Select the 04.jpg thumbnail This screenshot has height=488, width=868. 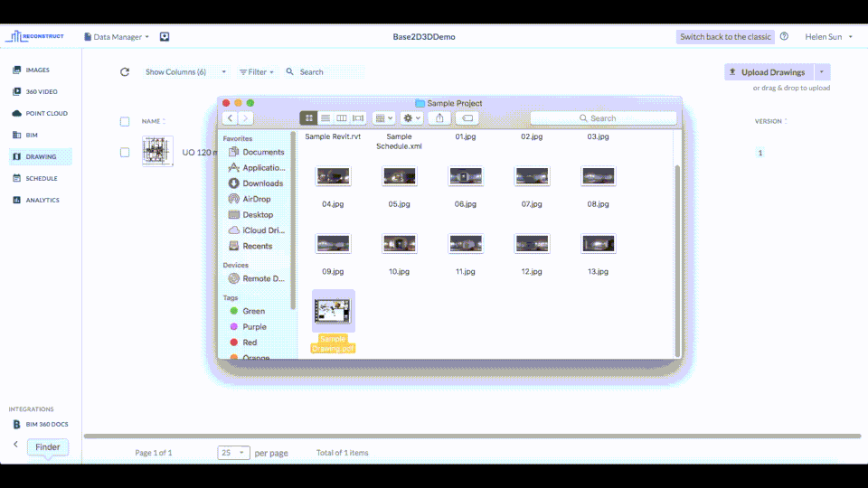[333, 176]
